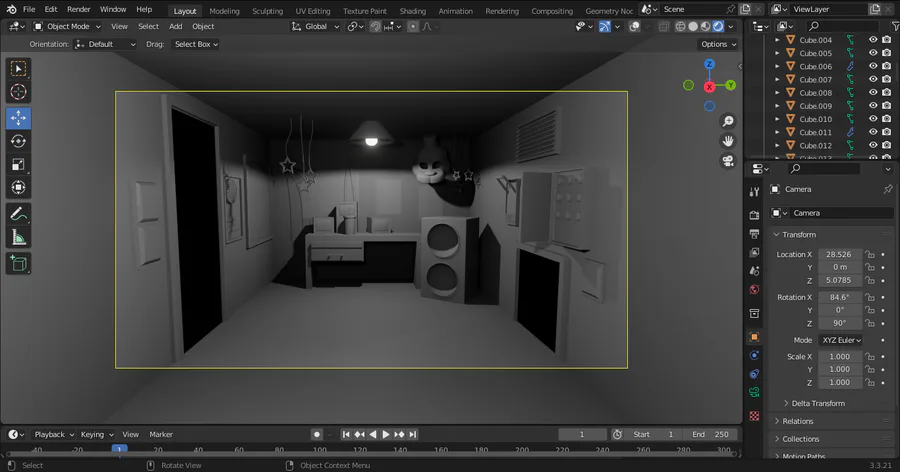900x472 pixels.
Task: Open the XYZ Euler rotation mode dropdown
Action: (x=841, y=340)
